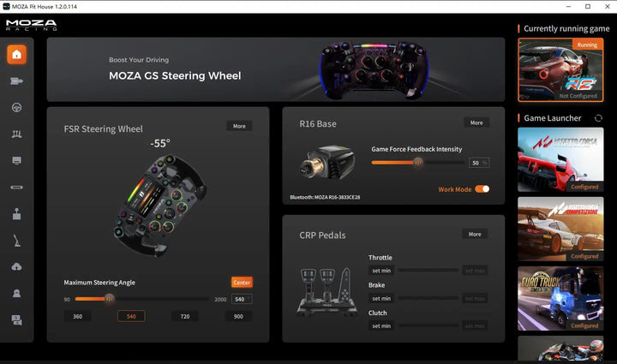The height and width of the screenshot is (364, 617).
Task: Click set max for Throttle
Action: click(x=475, y=271)
